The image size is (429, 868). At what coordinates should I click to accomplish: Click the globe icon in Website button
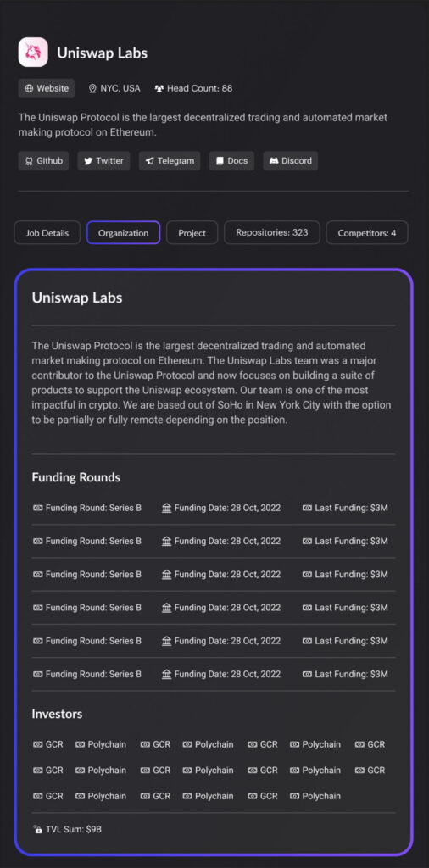point(29,88)
